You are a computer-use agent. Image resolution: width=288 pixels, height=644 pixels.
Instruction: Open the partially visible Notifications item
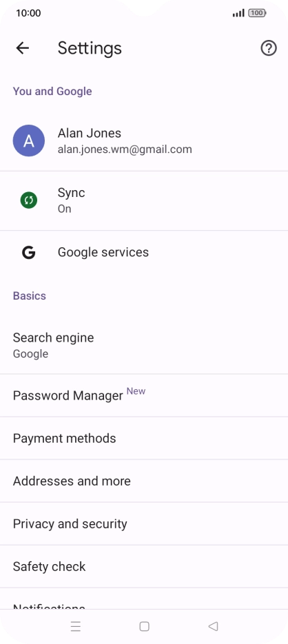coord(144,599)
